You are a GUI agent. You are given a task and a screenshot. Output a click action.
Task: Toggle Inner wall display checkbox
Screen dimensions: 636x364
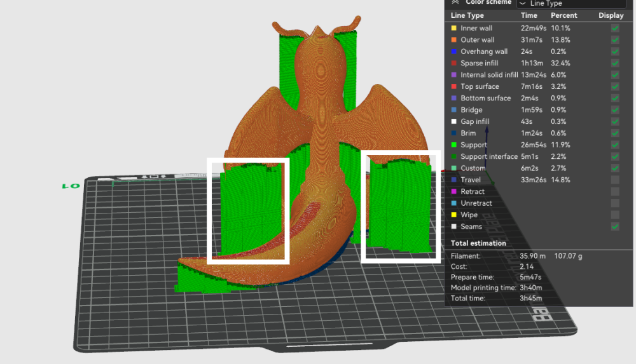click(615, 28)
